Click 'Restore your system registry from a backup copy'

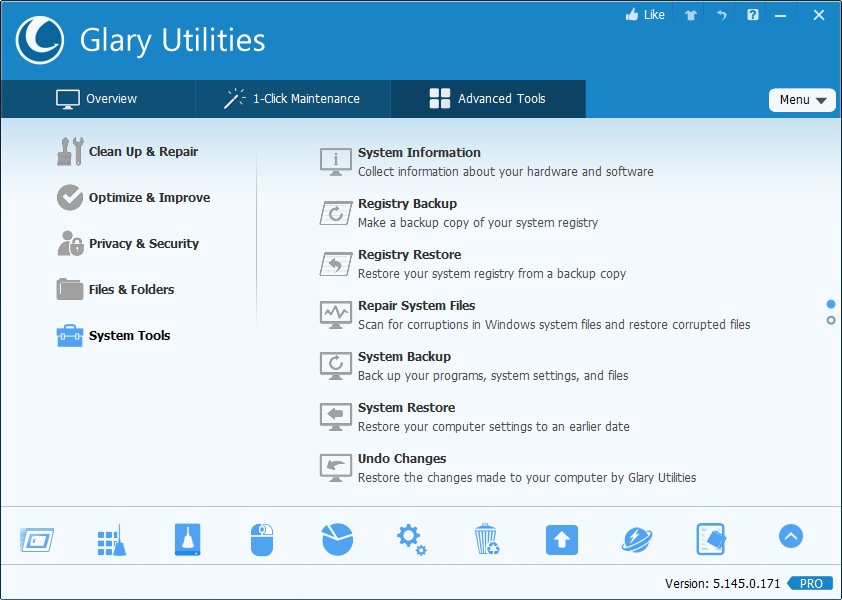point(491,274)
